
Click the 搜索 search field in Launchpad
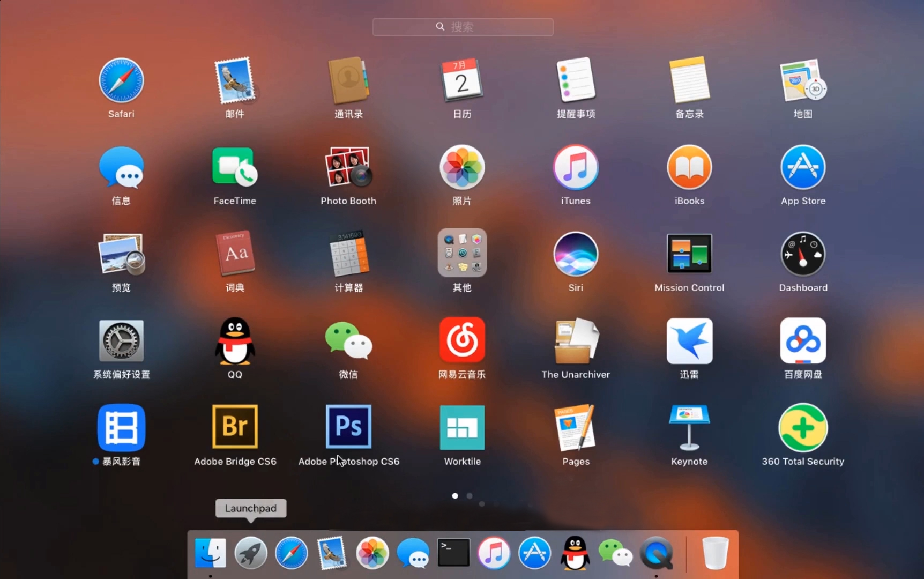tap(463, 27)
